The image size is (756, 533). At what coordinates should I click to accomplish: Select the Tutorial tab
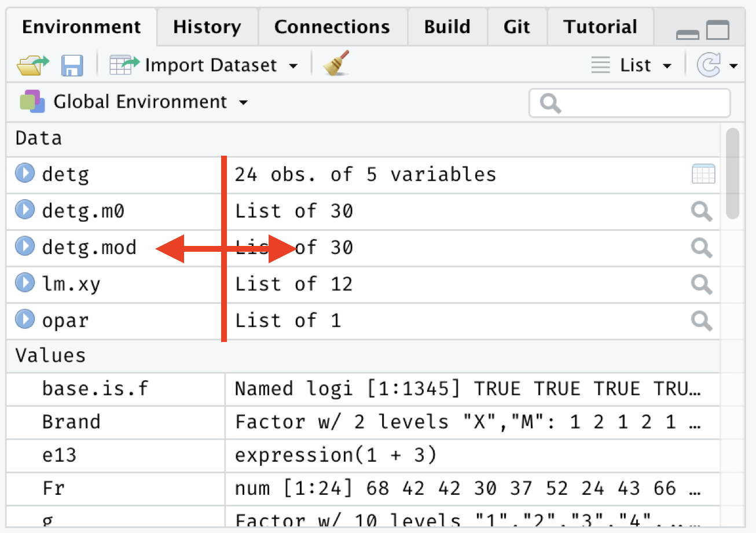click(x=600, y=26)
